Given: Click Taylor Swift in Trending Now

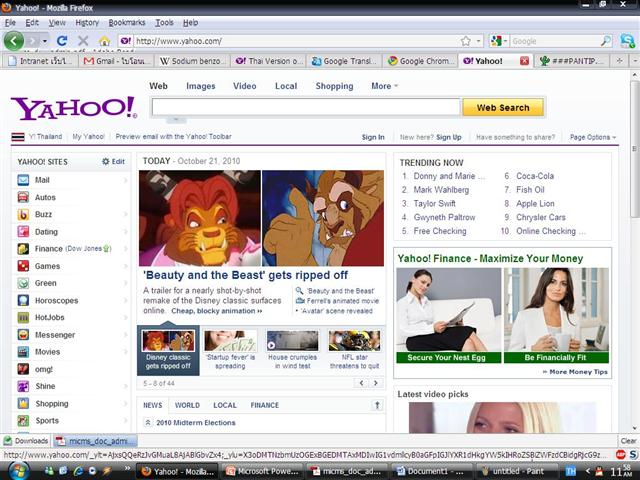Looking at the screenshot, I should (x=434, y=204).
